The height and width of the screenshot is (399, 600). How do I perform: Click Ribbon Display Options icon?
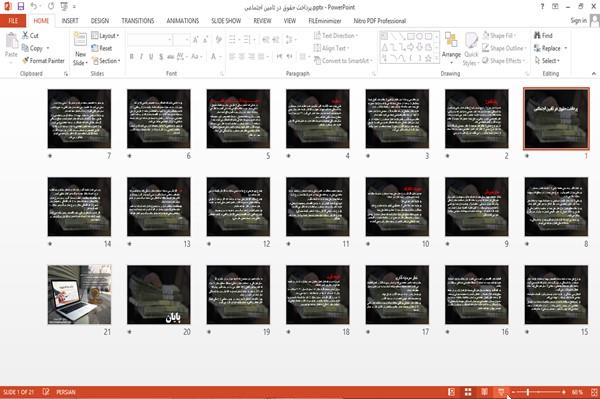click(x=555, y=7)
